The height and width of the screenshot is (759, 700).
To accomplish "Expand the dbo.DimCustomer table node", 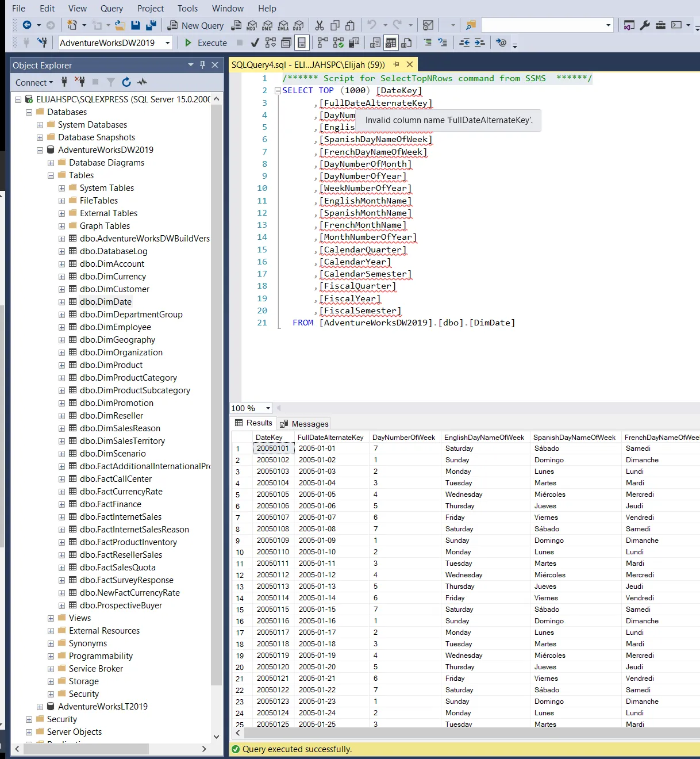I will click(61, 289).
